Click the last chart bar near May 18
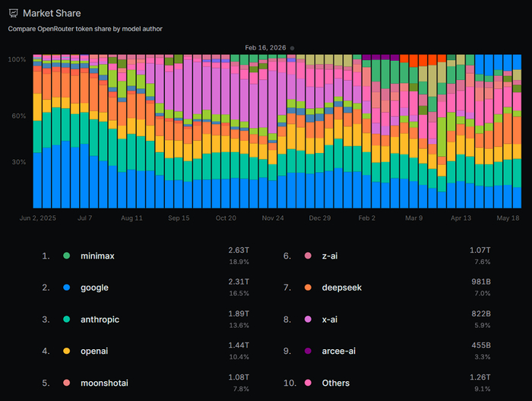The image size is (532, 401). coord(517,131)
